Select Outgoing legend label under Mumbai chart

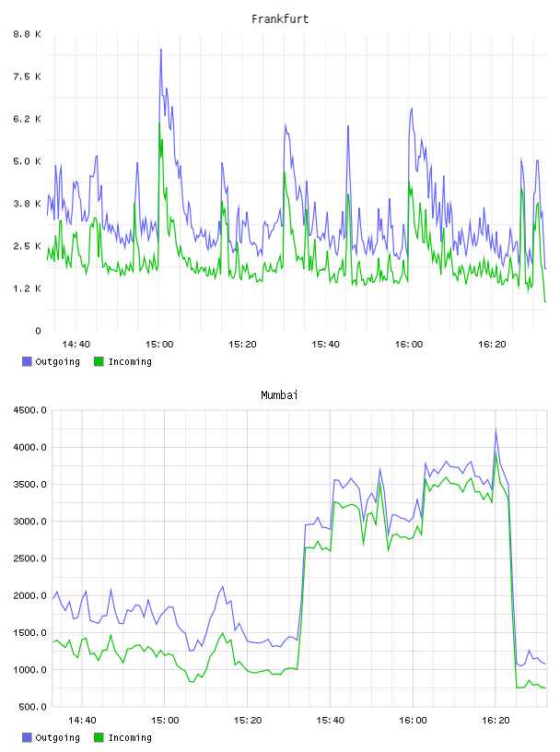(x=57, y=738)
